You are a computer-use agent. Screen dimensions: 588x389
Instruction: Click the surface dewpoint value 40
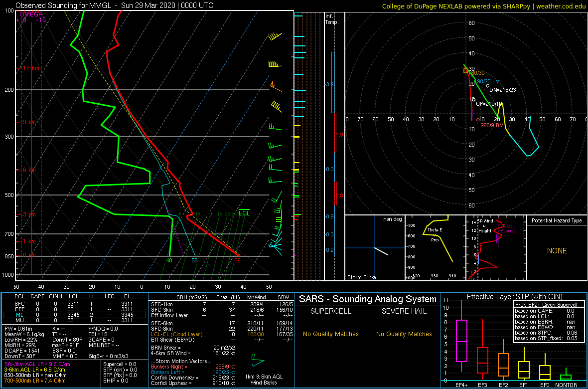169,260
